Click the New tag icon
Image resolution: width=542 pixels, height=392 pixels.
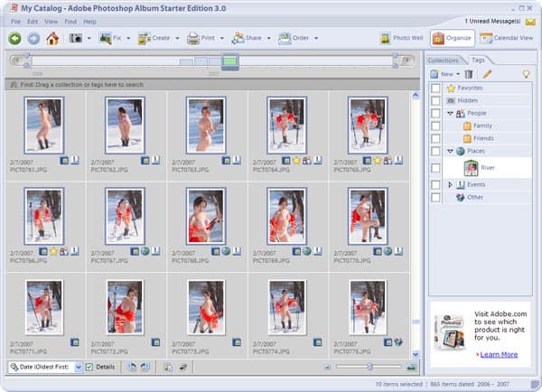(435, 74)
